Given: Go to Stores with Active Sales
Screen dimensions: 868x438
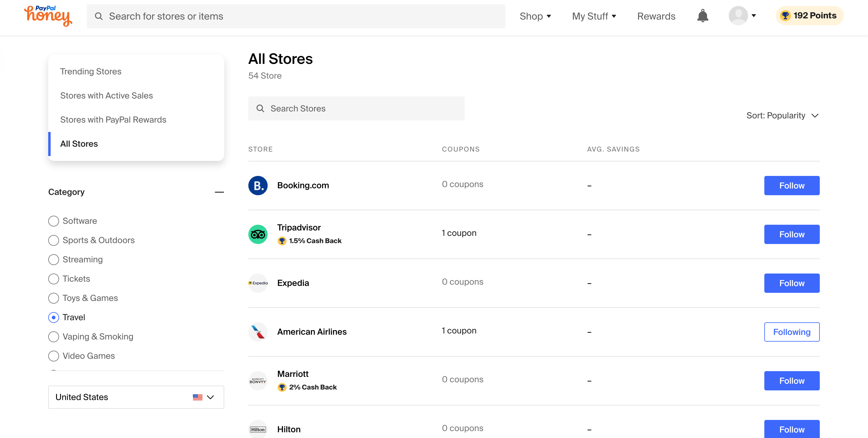Looking at the screenshot, I should point(106,95).
